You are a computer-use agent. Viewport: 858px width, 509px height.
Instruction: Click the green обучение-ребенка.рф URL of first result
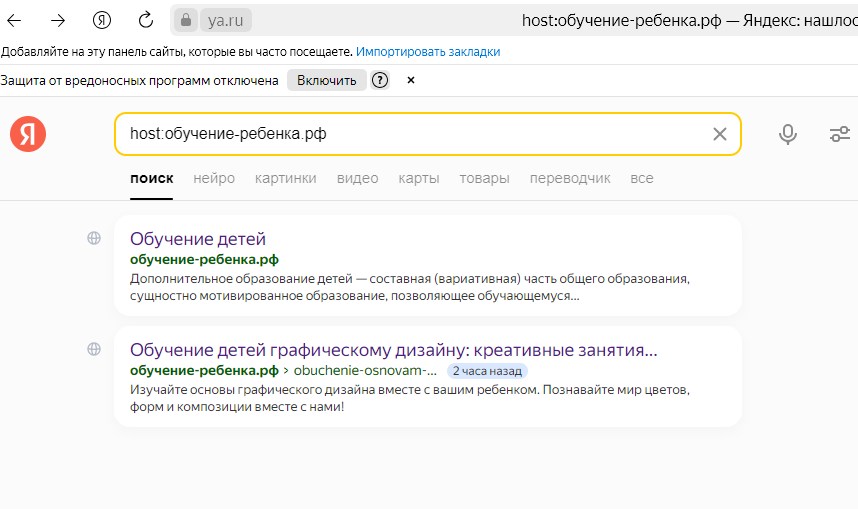[x=204, y=259]
